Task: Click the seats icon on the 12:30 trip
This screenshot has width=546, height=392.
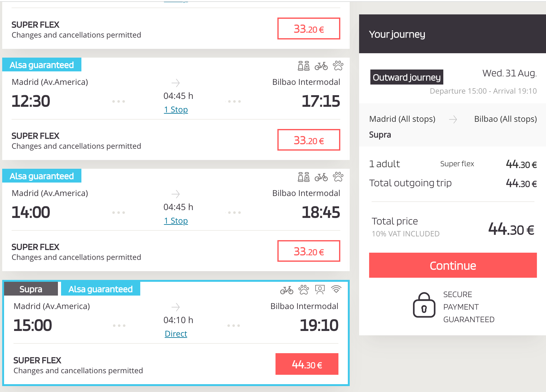Action: tap(303, 66)
